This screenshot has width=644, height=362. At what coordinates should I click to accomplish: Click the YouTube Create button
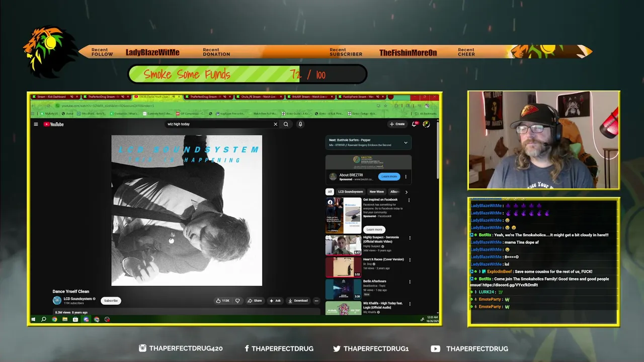pyautogui.click(x=397, y=124)
